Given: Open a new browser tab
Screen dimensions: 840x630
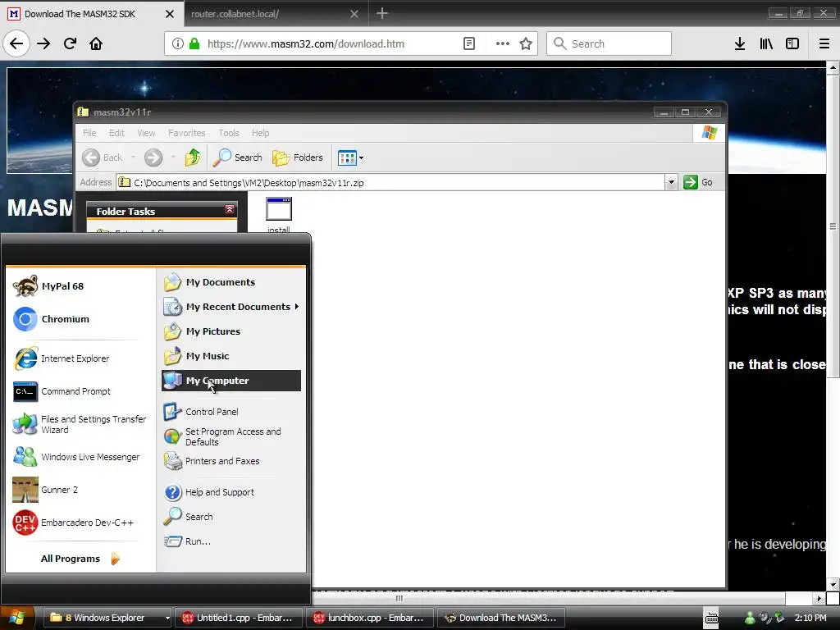Looking at the screenshot, I should (382, 13).
